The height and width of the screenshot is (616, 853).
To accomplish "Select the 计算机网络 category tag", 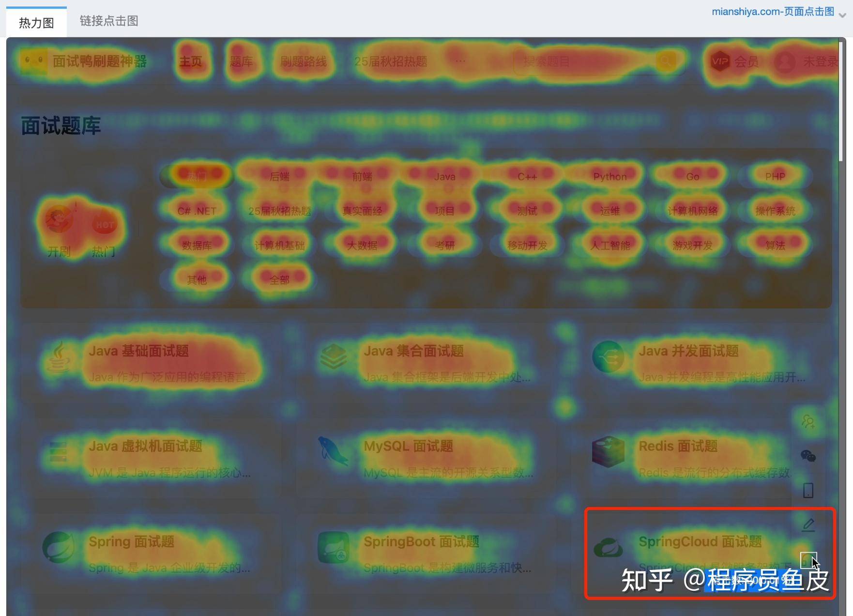I will pos(693,211).
